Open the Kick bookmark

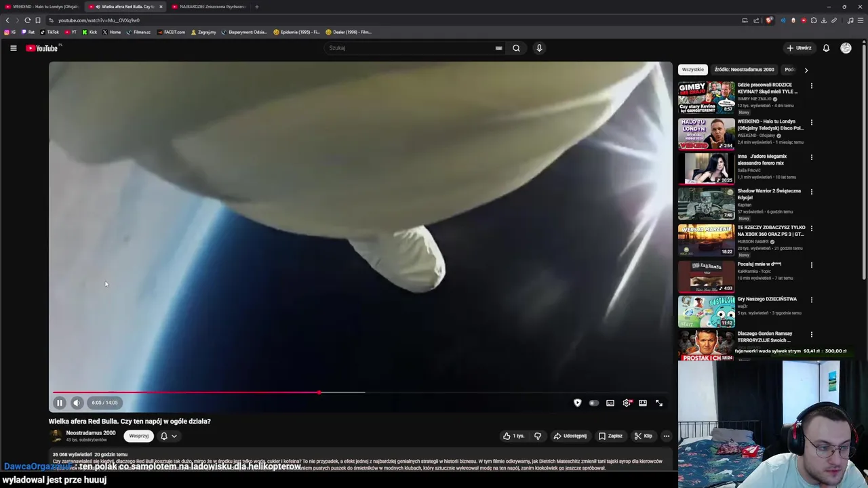(x=90, y=32)
